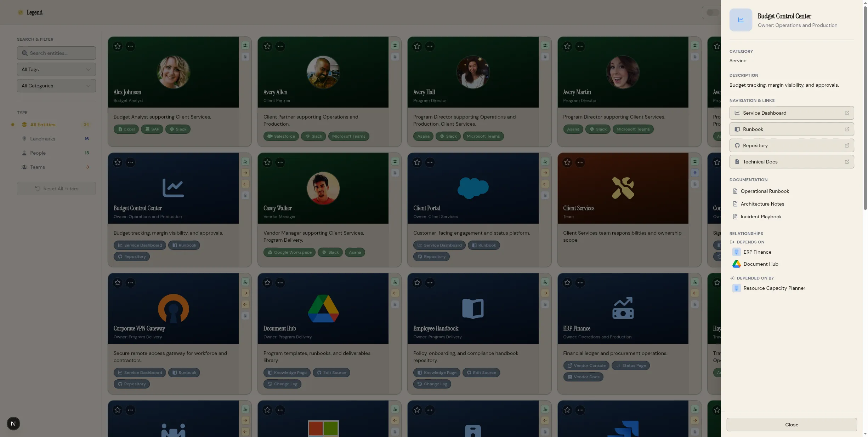Click the Next.js dev tools badge
The height and width of the screenshot is (437, 868).
[13, 424]
